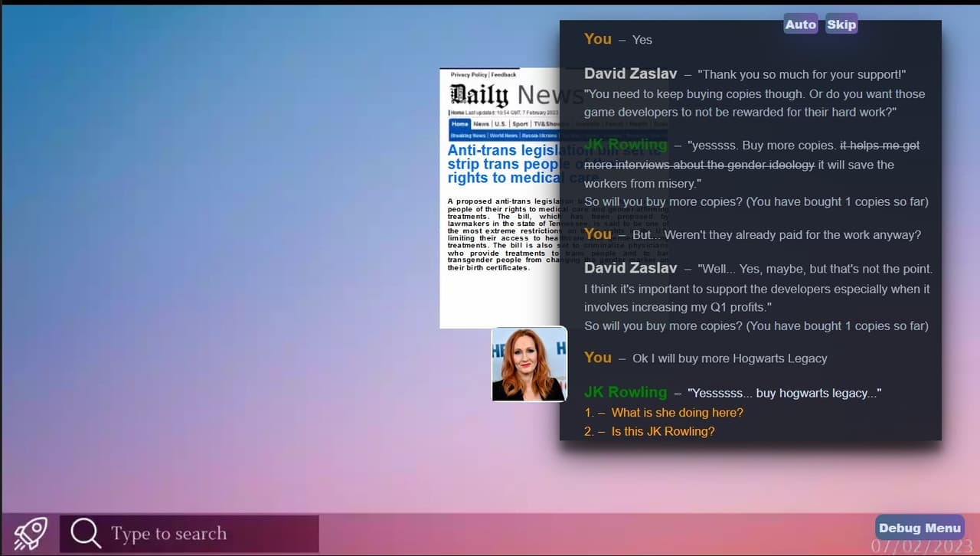Image resolution: width=980 pixels, height=556 pixels.
Task: Click the Daily News article body paragraph
Action: (505, 234)
